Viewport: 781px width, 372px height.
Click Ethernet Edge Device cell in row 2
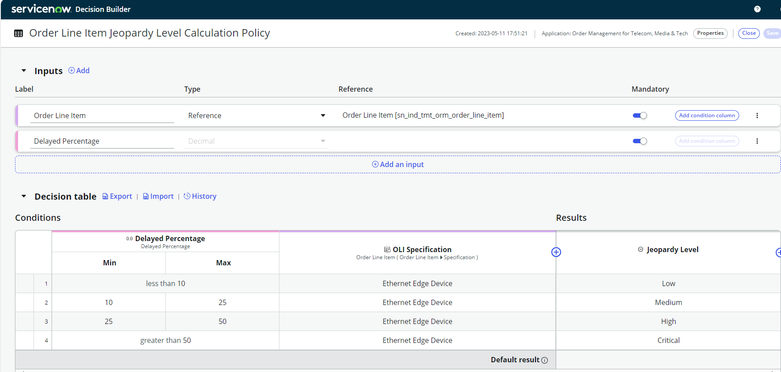pyautogui.click(x=417, y=302)
